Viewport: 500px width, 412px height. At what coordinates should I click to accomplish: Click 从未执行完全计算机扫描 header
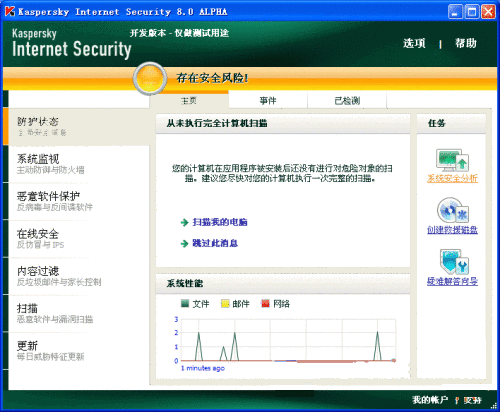(x=283, y=123)
